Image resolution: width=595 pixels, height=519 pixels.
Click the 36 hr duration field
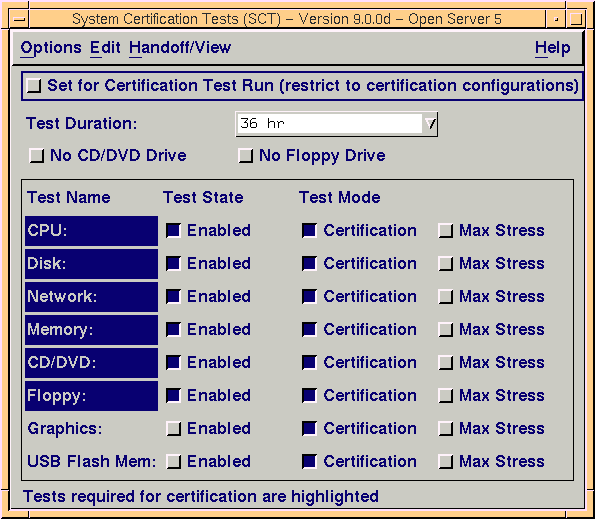click(330, 124)
